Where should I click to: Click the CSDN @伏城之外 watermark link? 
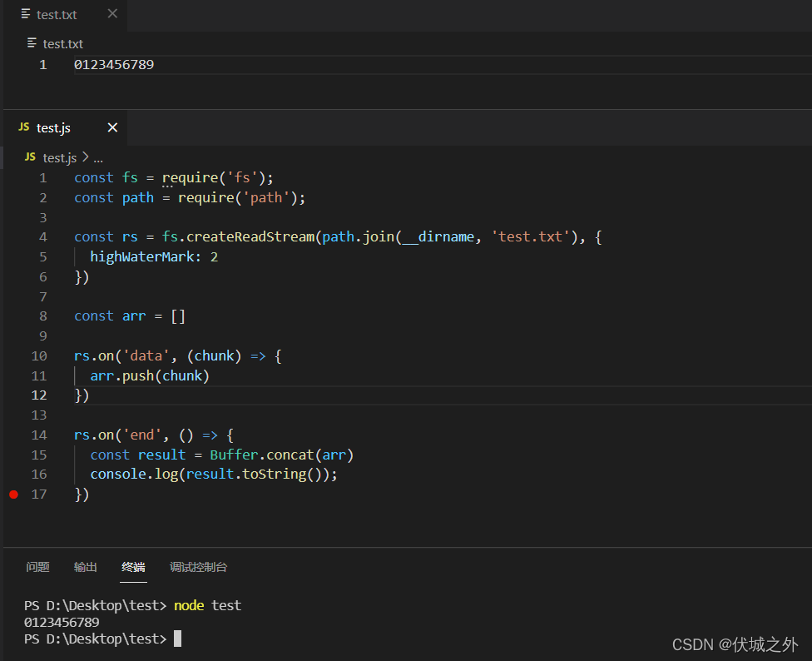coord(735,644)
